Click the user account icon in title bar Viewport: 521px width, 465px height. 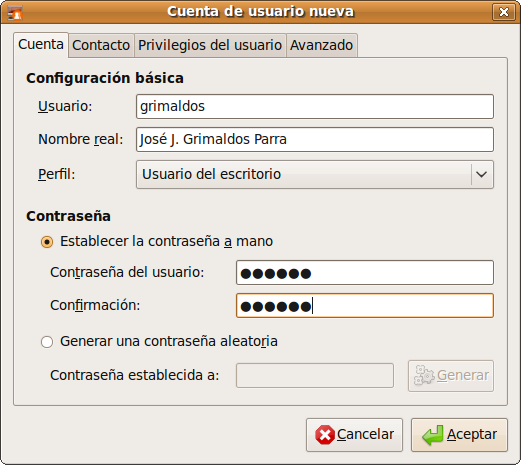click(x=14, y=13)
